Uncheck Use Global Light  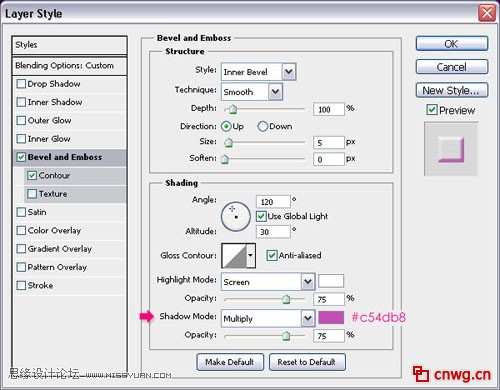point(261,216)
